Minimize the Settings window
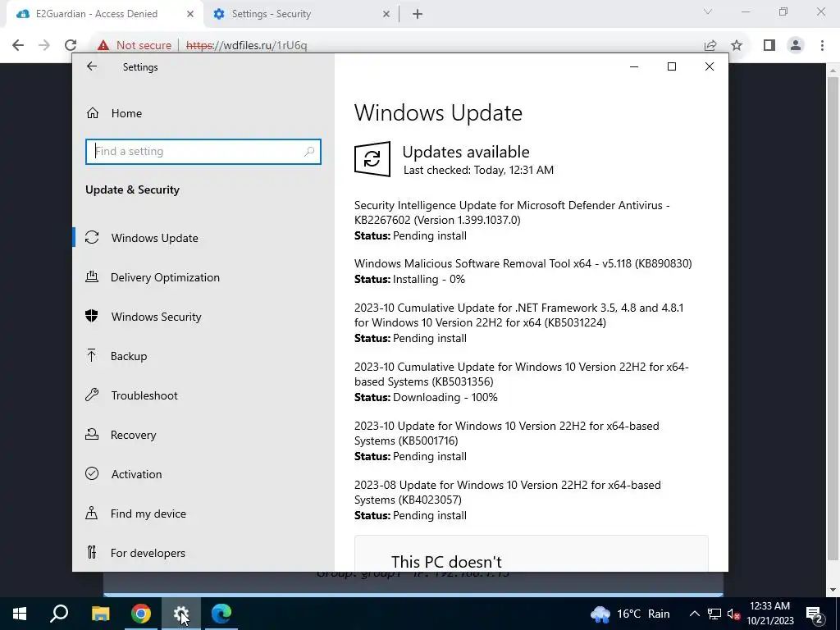This screenshot has width=840, height=630. 634,66
